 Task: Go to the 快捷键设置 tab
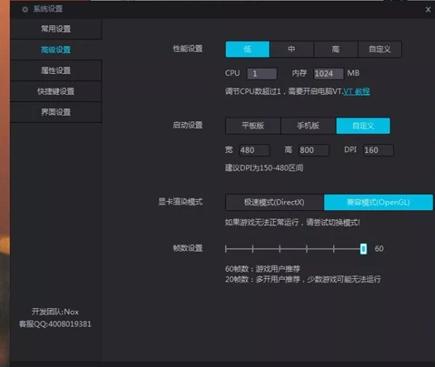pos(56,91)
